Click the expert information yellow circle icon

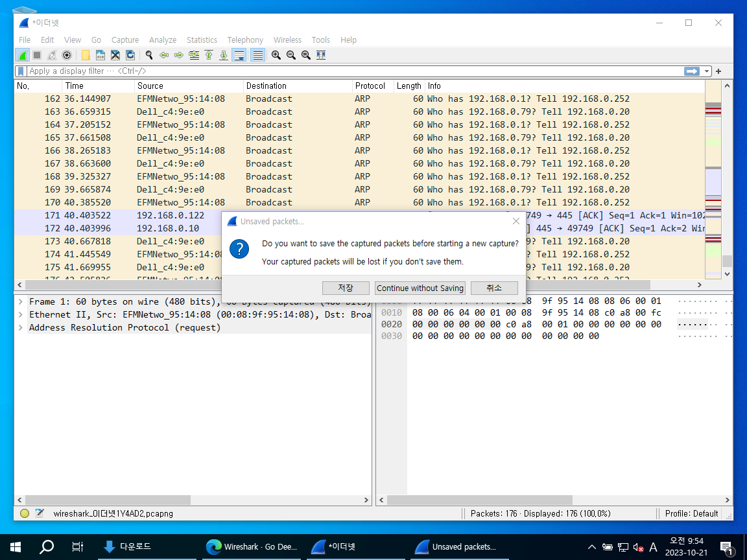tap(25, 513)
